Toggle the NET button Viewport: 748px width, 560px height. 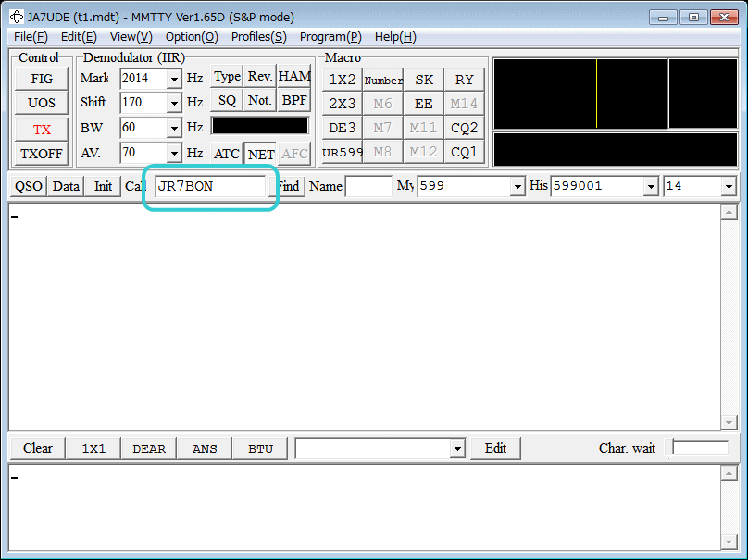pos(261,154)
